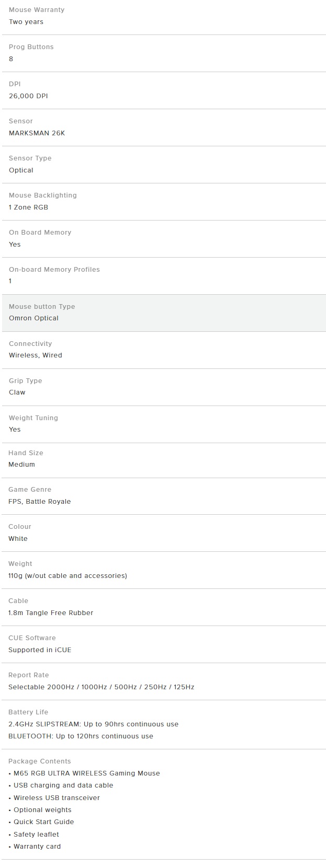The height and width of the screenshot is (868, 326).
Task: Select the Colour White value
Action: (x=18, y=539)
